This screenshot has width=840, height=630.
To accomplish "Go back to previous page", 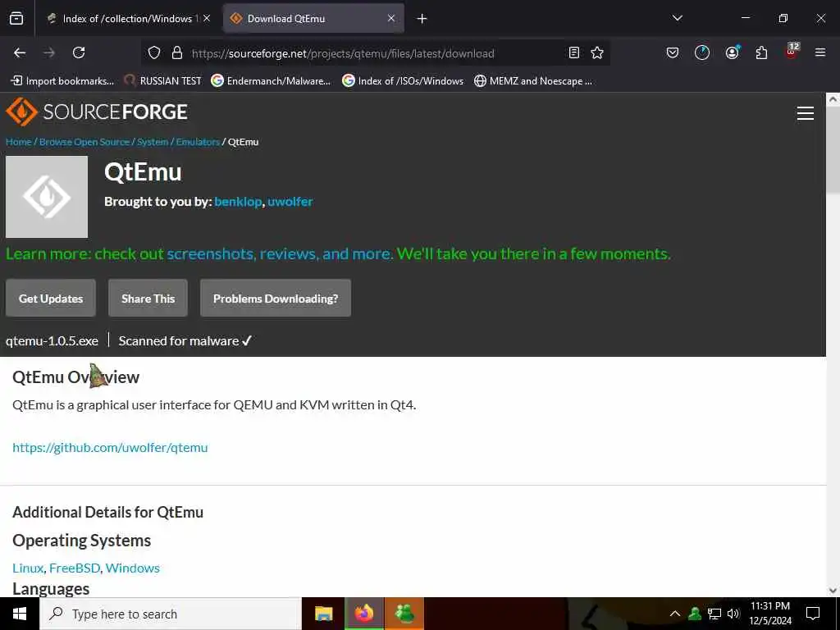I will click(20, 52).
